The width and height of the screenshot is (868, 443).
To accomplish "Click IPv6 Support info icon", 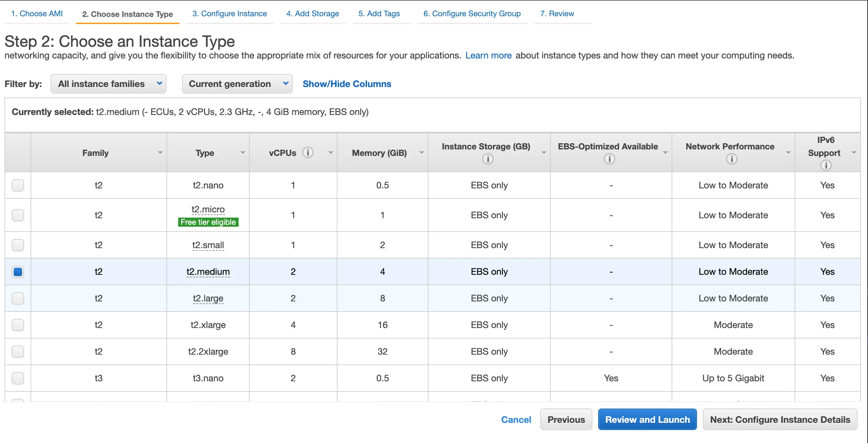I will (825, 165).
